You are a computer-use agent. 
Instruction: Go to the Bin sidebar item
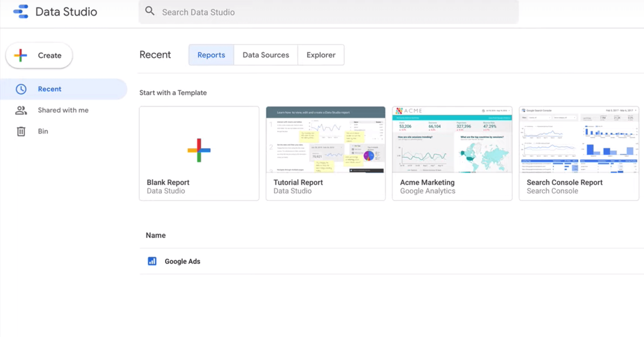pyautogui.click(x=64, y=131)
